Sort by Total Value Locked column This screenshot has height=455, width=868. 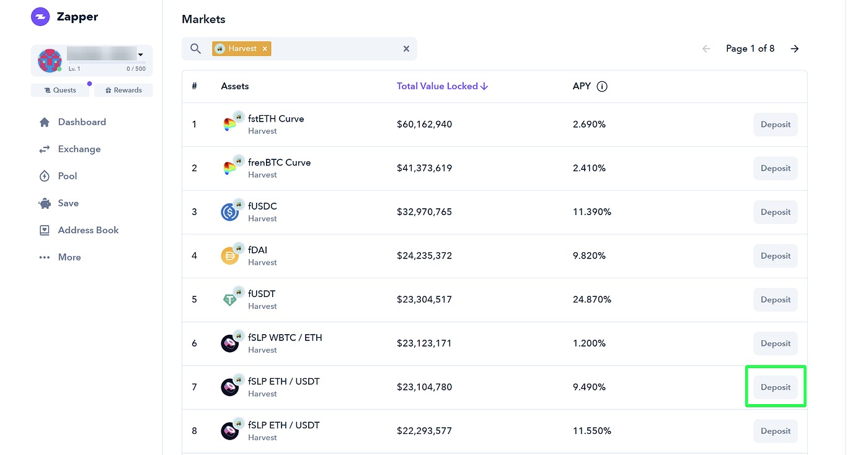coord(443,86)
